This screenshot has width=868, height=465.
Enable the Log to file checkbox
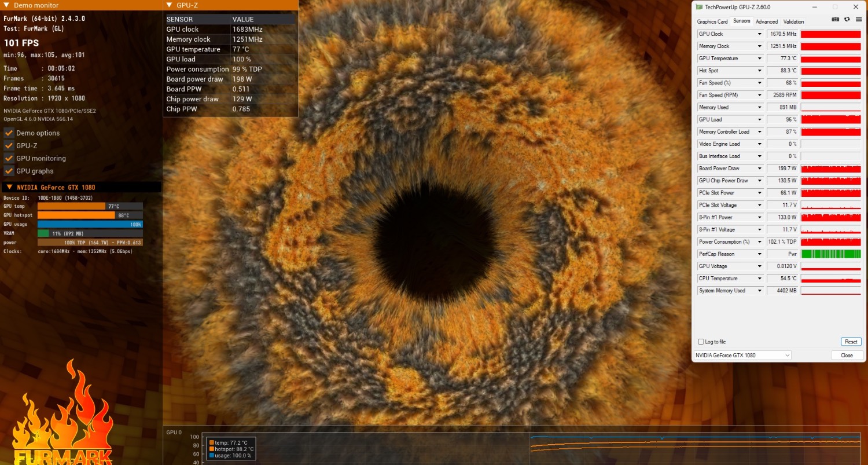[701, 342]
